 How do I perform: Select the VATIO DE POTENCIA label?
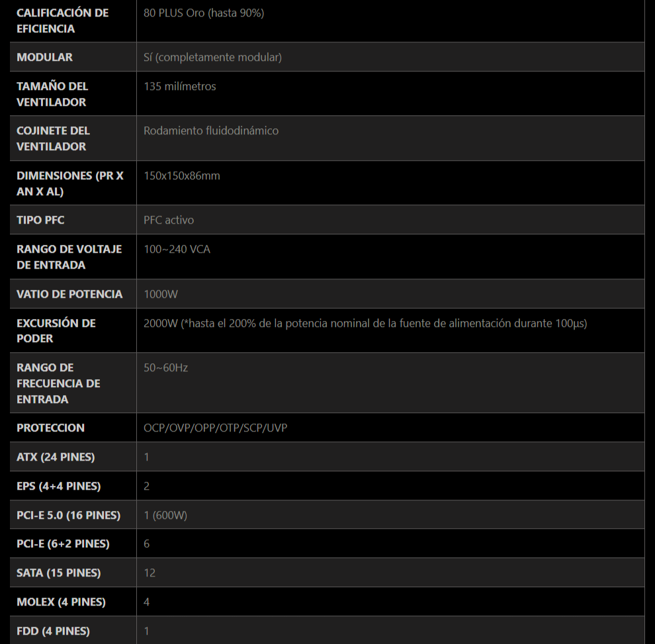(x=69, y=294)
